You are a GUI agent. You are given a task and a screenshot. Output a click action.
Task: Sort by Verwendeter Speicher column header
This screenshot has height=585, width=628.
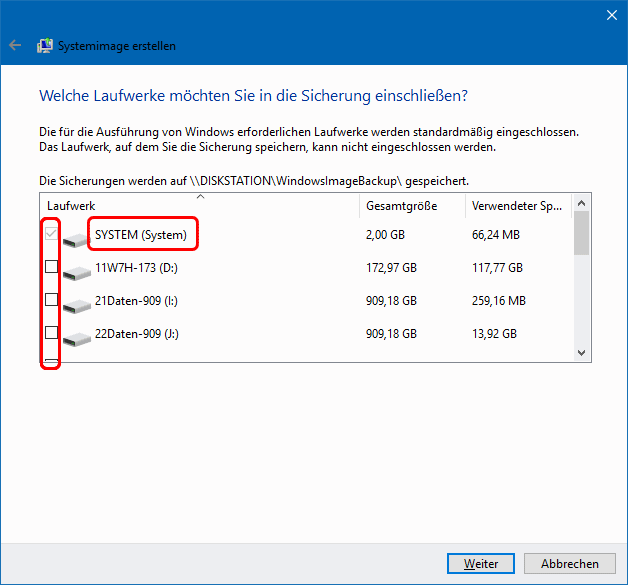click(515, 205)
